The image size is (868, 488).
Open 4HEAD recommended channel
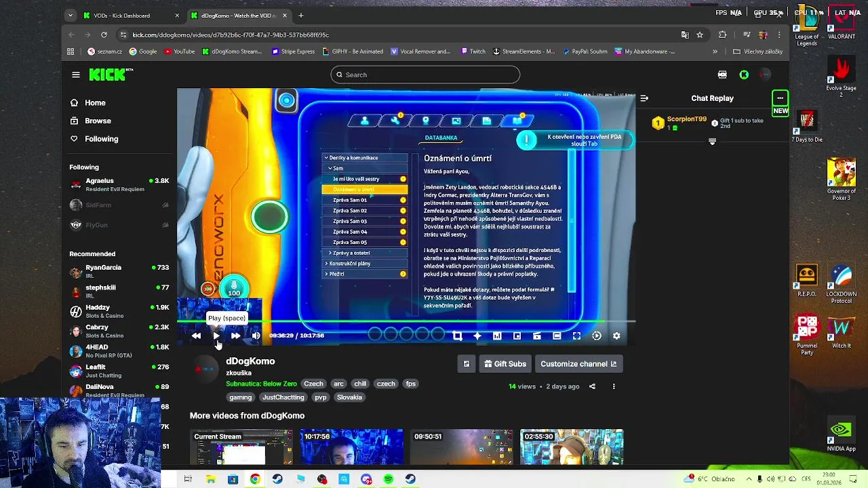click(x=119, y=350)
